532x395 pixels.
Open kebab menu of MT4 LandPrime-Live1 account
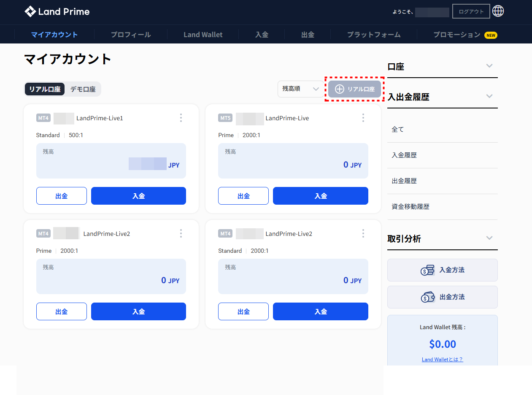(181, 118)
